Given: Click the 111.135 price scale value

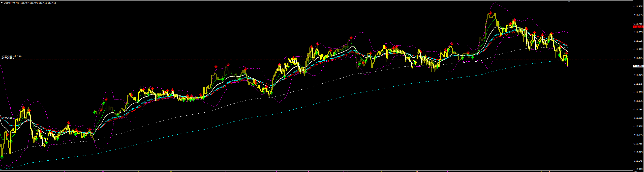Looking at the screenshot, I should [638, 101].
